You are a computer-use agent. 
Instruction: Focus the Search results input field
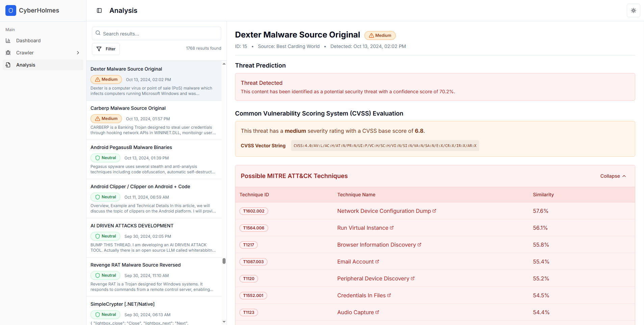tap(156, 33)
